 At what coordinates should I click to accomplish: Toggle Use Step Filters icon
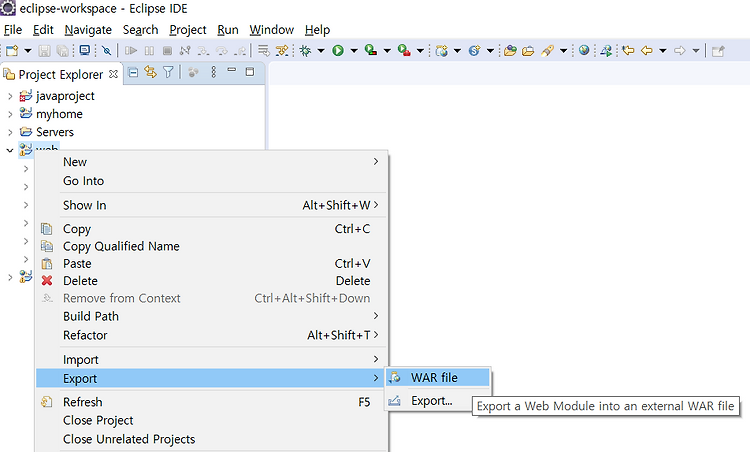click(282, 50)
